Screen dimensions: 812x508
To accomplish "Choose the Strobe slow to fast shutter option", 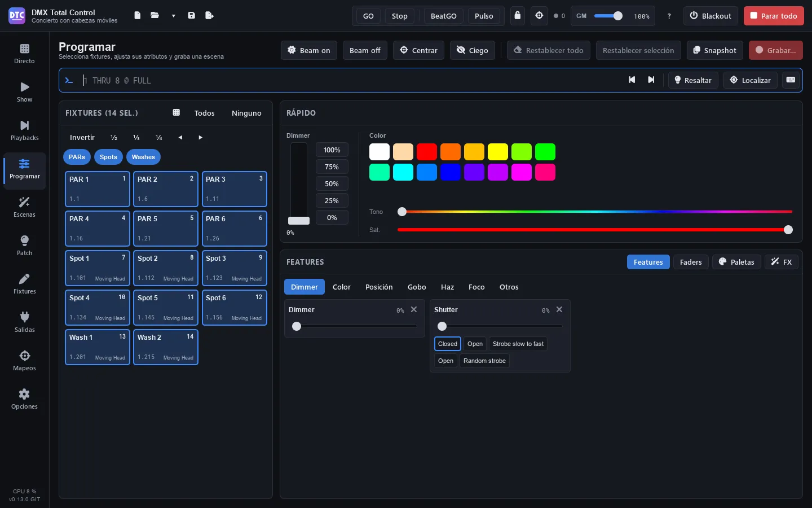I will 518,344.
